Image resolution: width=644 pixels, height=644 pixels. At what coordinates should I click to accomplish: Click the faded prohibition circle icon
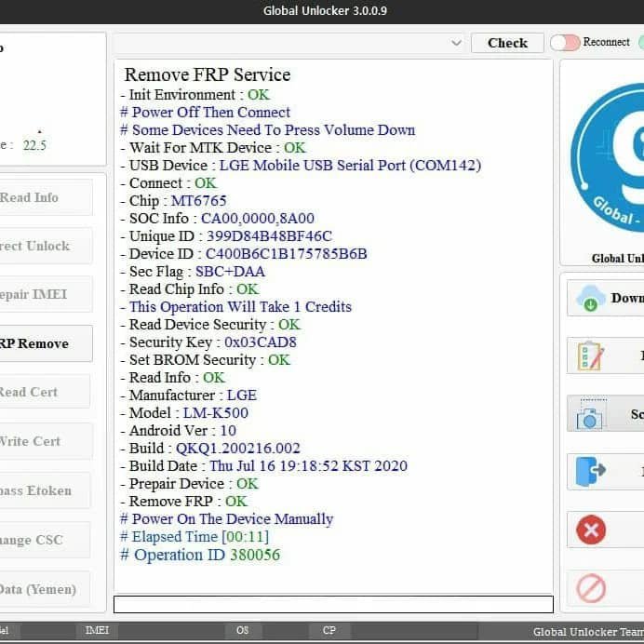pos(591,588)
